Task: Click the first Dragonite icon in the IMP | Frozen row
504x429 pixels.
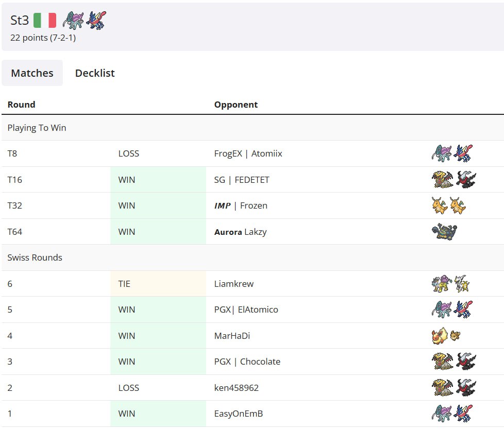Action: pos(440,205)
